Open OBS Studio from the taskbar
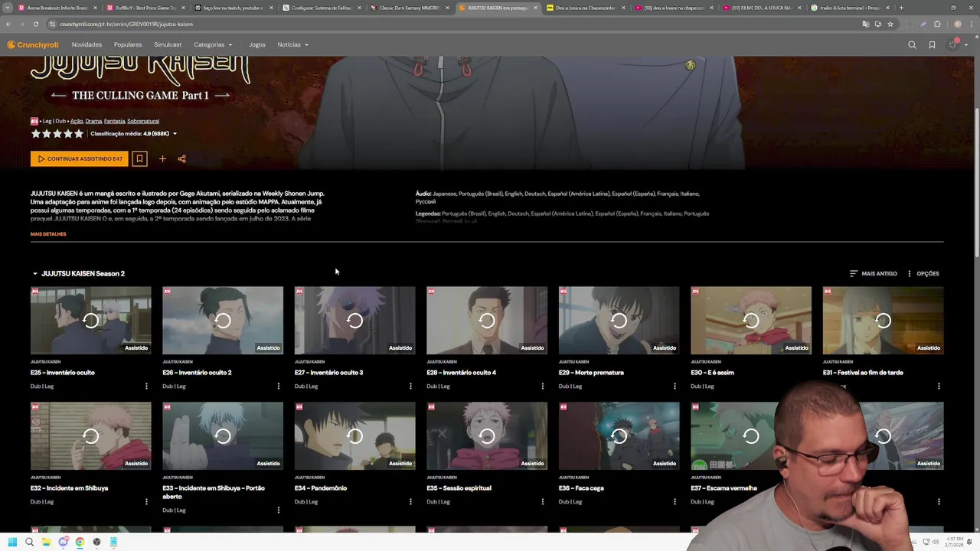This screenshot has width=980, height=551. point(96,542)
